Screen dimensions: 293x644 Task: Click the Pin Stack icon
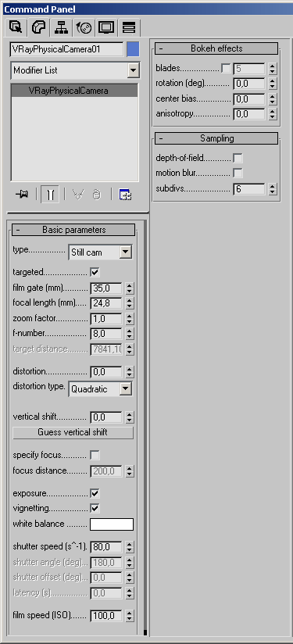click(x=22, y=195)
